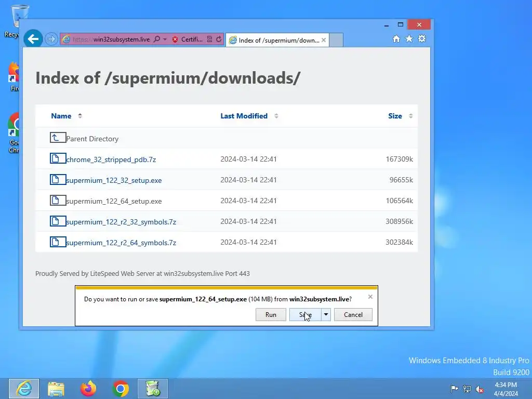Launch Firefox from the taskbar
The image size is (532, 399).
coord(88,389)
